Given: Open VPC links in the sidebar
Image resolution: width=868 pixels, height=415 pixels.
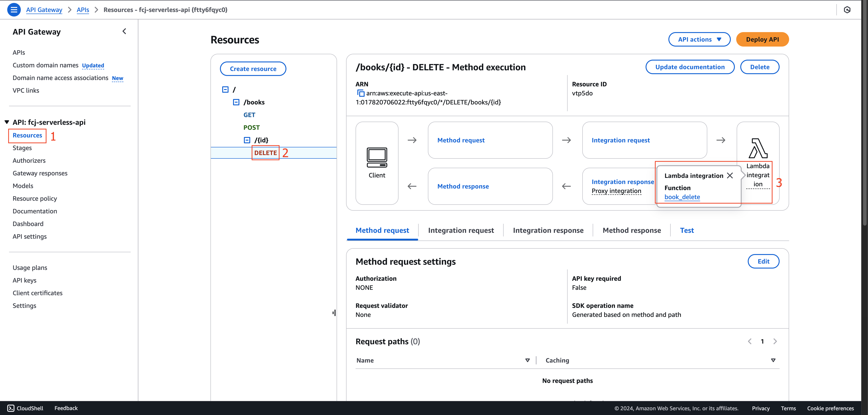Looking at the screenshot, I should [x=26, y=91].
